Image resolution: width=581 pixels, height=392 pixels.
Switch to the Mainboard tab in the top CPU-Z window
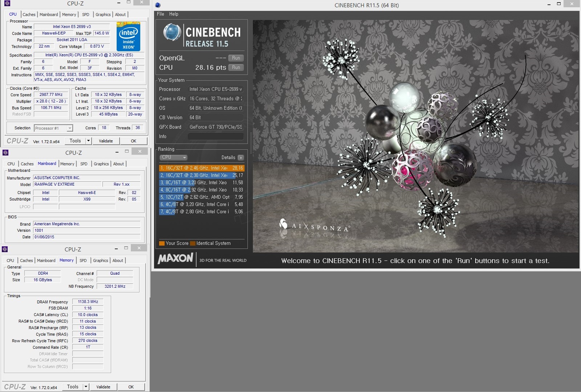pos(49,15)
